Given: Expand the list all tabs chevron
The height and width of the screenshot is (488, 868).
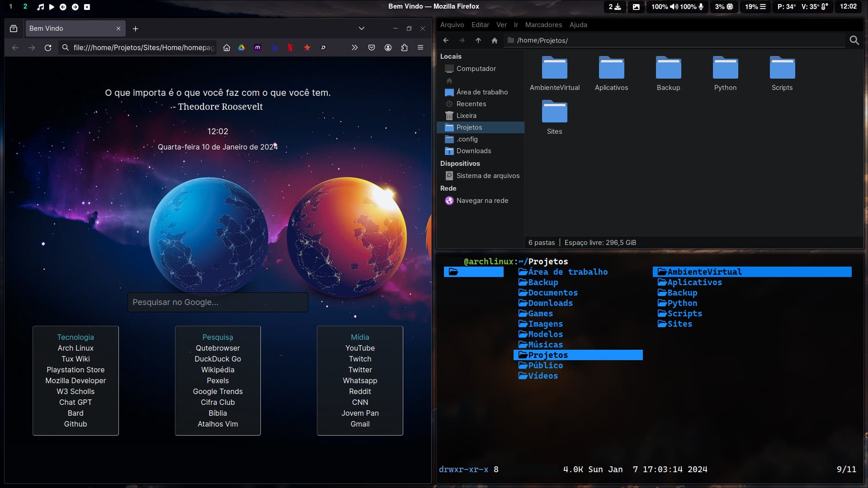Looking at the screenshot, I should [x=361, y=28].
